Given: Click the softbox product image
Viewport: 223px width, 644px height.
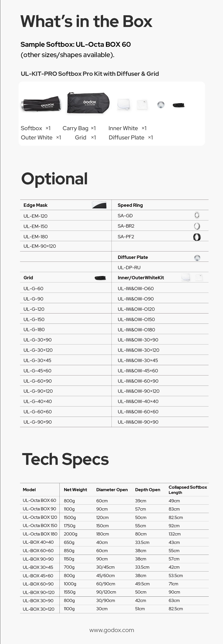Looking at the screenshot, I should pyautogui.click(x=41, y=104).
